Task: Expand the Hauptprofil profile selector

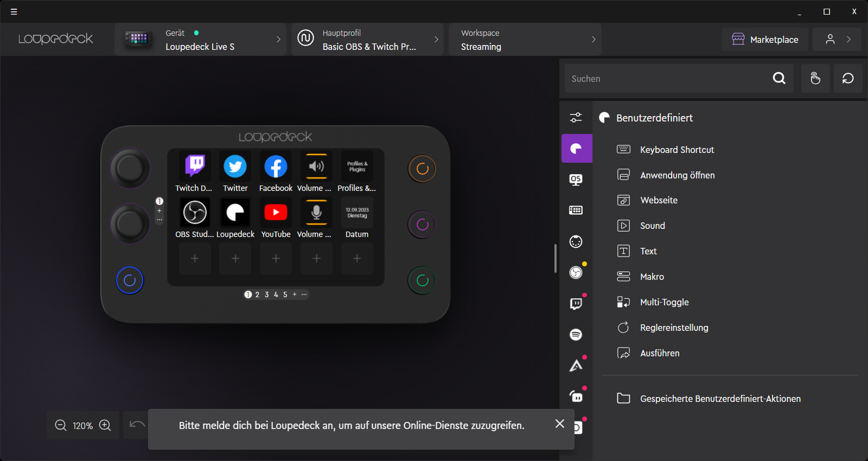Action: point(367,39)
